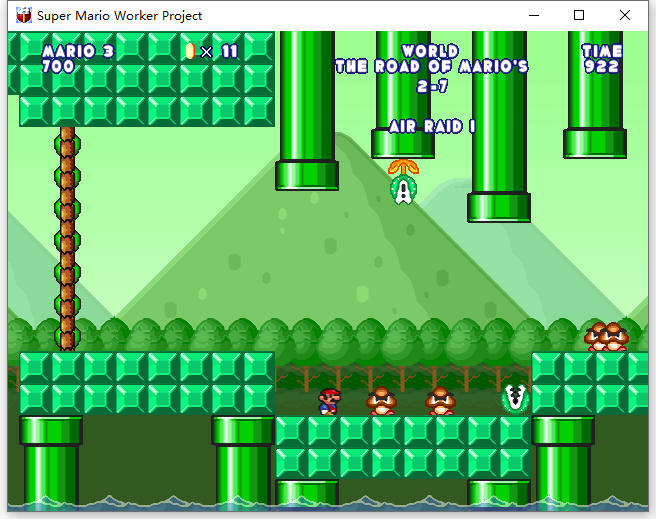Click the 'TIME' label
Screen dimensions: 656x519
coord(602,51)
